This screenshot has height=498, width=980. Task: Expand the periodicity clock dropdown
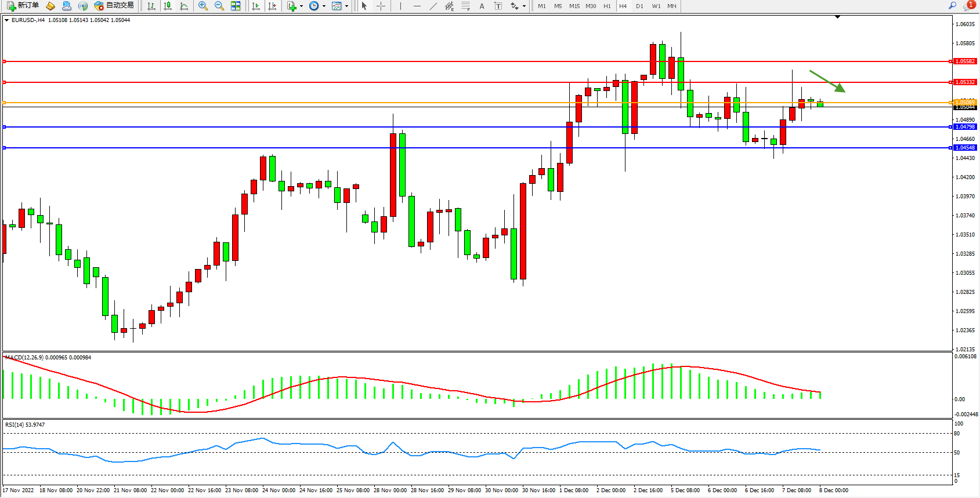coord(317,6)
